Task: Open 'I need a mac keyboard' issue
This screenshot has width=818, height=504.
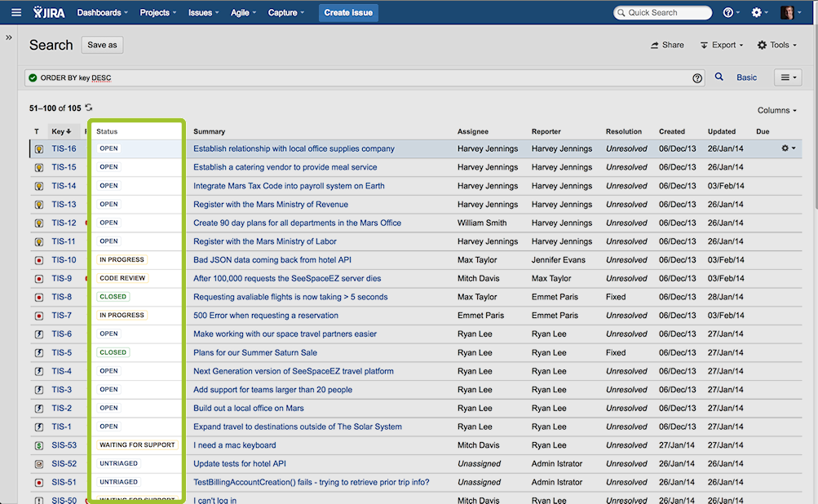Action: (x=235, y=445)
